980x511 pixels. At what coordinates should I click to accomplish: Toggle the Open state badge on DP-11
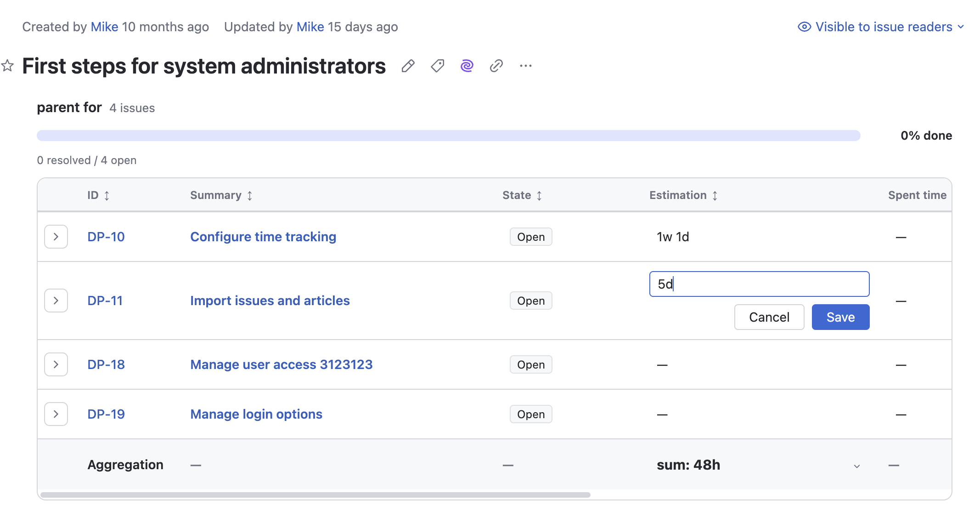point(531,301)
